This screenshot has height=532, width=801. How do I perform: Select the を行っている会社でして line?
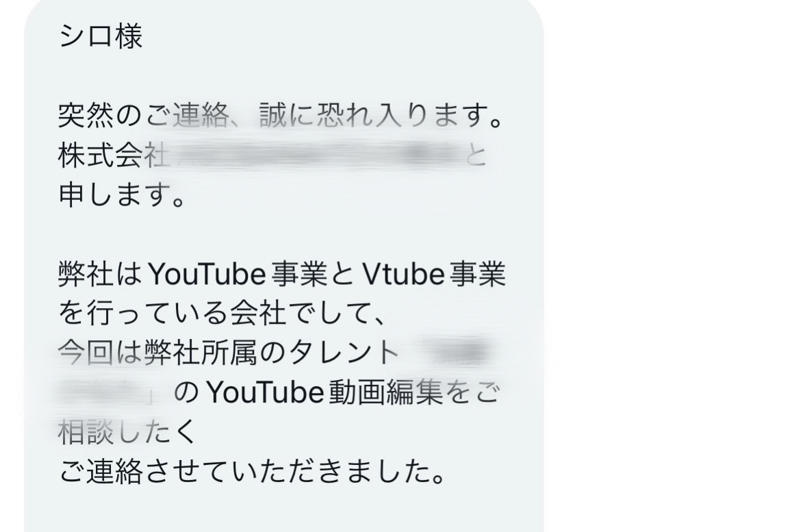222,314
